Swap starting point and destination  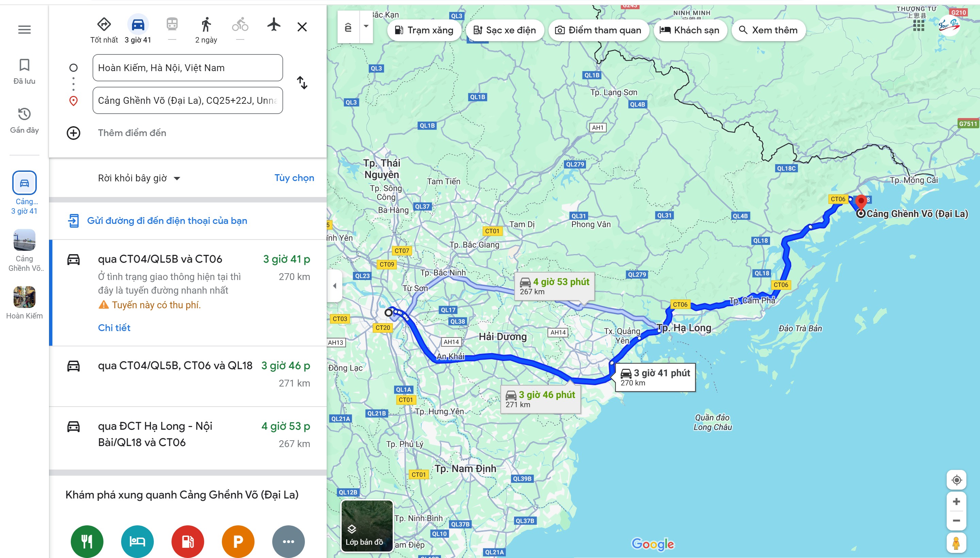tap(302, 83)
